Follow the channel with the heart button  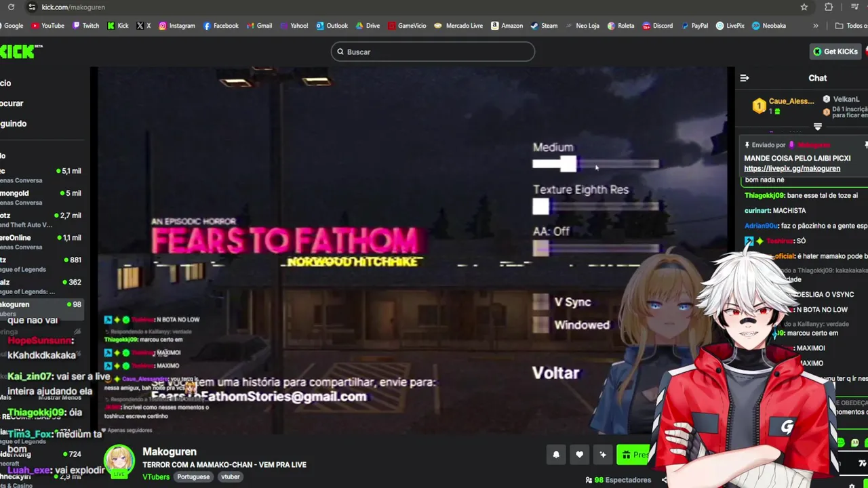click(579, 455)
